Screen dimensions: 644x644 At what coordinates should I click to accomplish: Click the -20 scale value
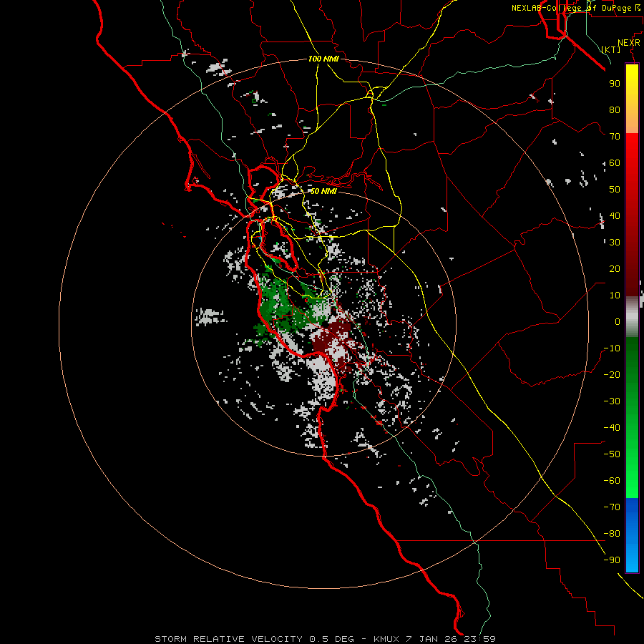(x=612, y=374)
